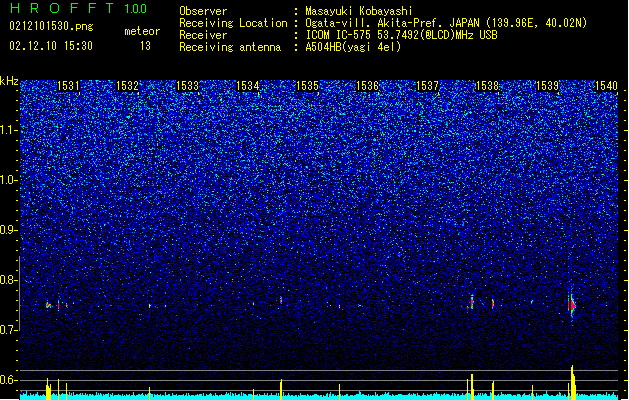Click the Receiver label
629x400 pixels.
[203, 35]
